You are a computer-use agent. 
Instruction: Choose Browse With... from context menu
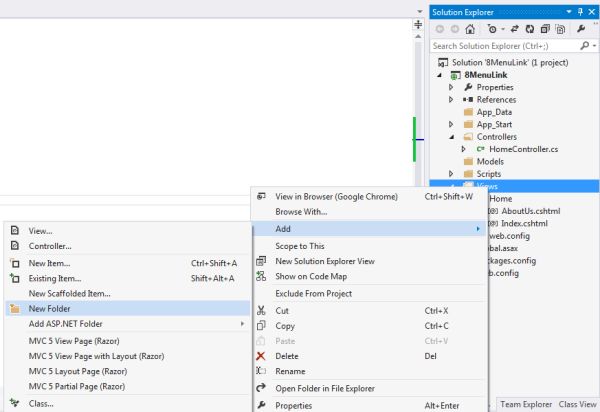click(369, 212)
